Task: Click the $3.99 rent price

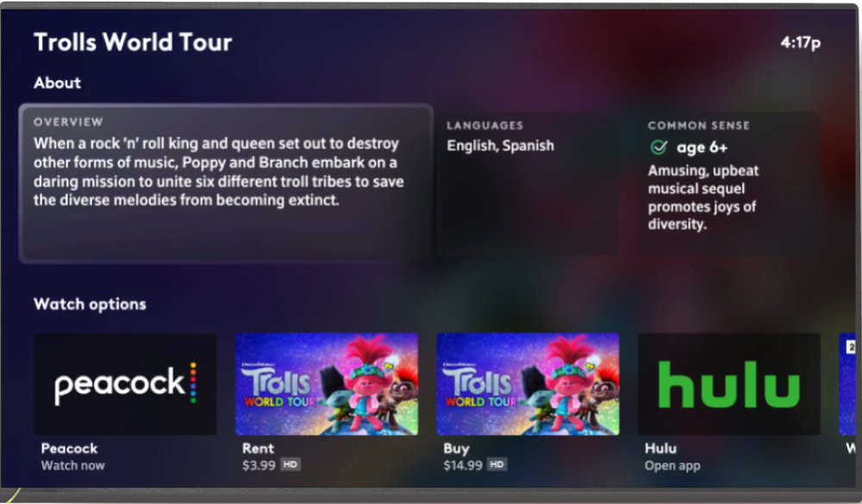Action: (x=259, y=465)
